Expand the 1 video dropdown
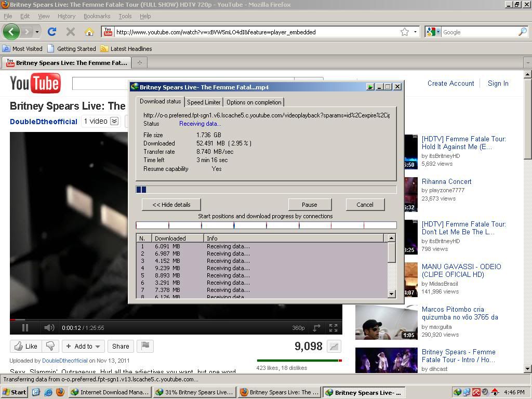Viewport: 532px width, 399px height. pyautogui.click(x=101, y=121)
